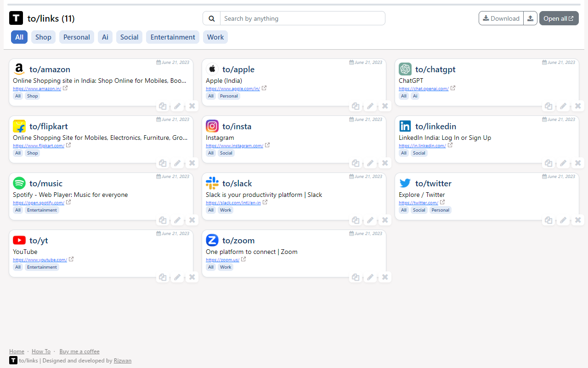Click Buy me a coffee link
The height and width of the screenshot is (368, 588).
click(79, 351)
